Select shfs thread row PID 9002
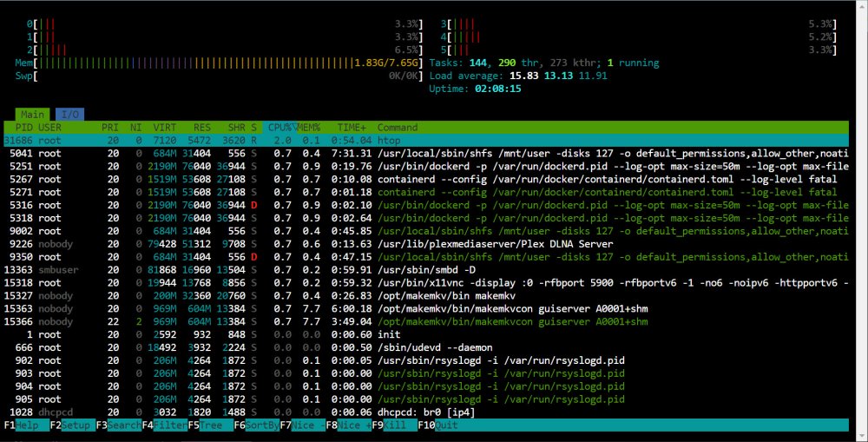This screenshot has width=868, height=442. point(426,231)
